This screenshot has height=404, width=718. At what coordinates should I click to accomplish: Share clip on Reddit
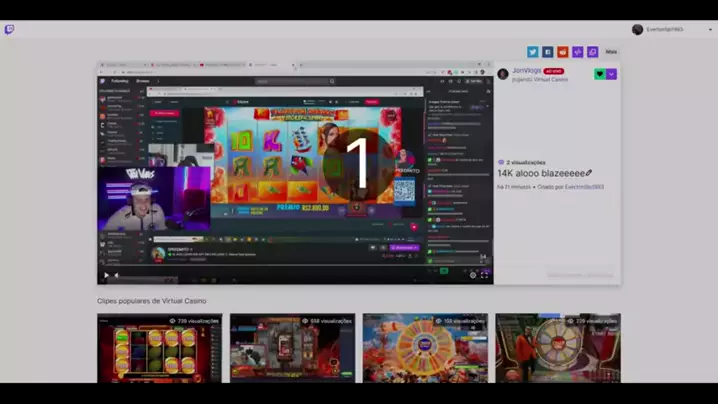tap(563, 52)
